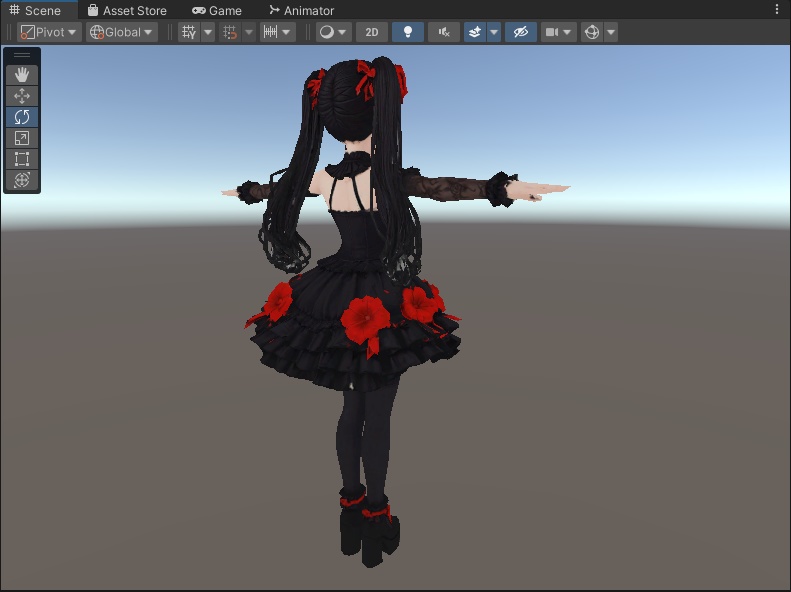Open the scene camera settings dropdown
The width and height of the screenshot is (791, 592).
tap(558, 32)
